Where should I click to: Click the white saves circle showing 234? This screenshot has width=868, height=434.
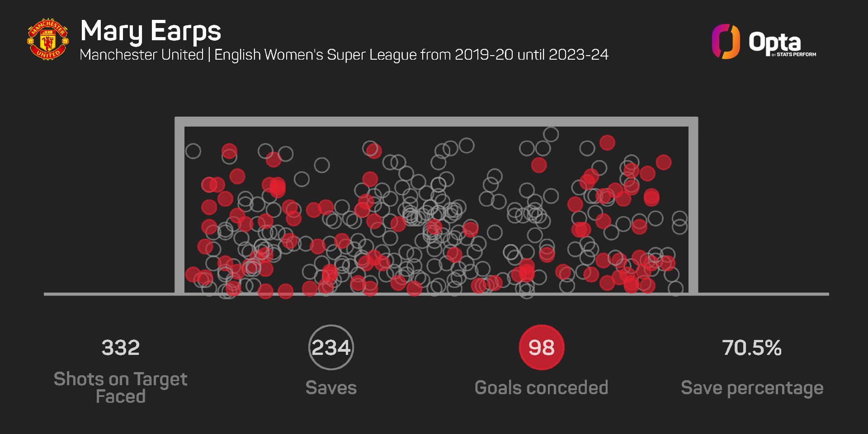[x=331, y=347]
